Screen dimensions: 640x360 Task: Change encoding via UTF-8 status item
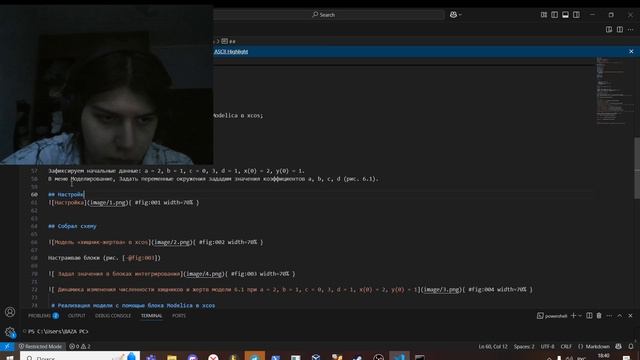tap(547, 346)
